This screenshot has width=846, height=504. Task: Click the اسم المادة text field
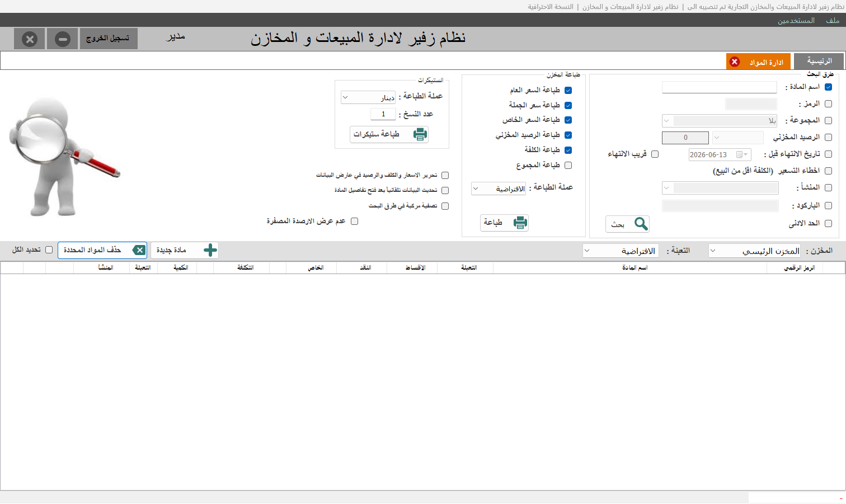click(x=720, y=87)
